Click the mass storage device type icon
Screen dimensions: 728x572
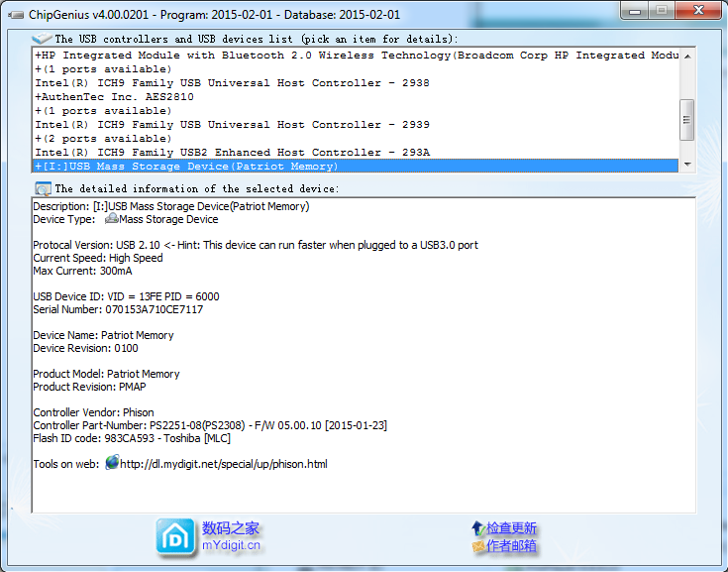pyautogui.click(x=111, y=219)
